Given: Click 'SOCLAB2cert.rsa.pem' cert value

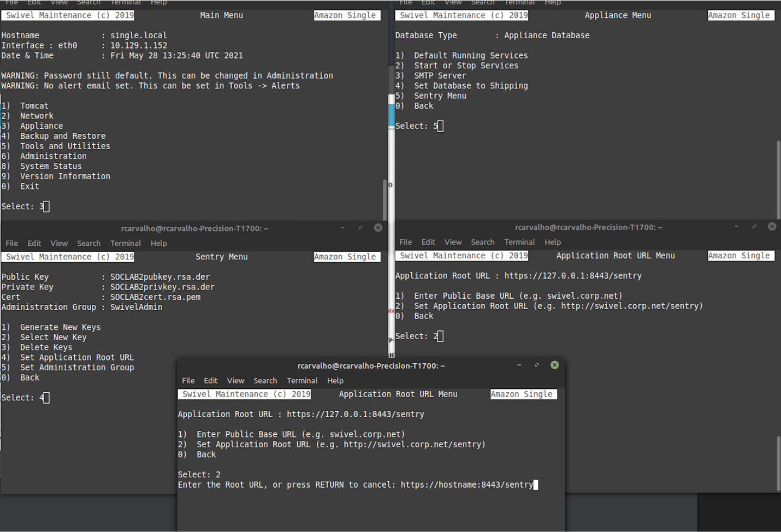Looking at the screenshot, I should 155,297.
